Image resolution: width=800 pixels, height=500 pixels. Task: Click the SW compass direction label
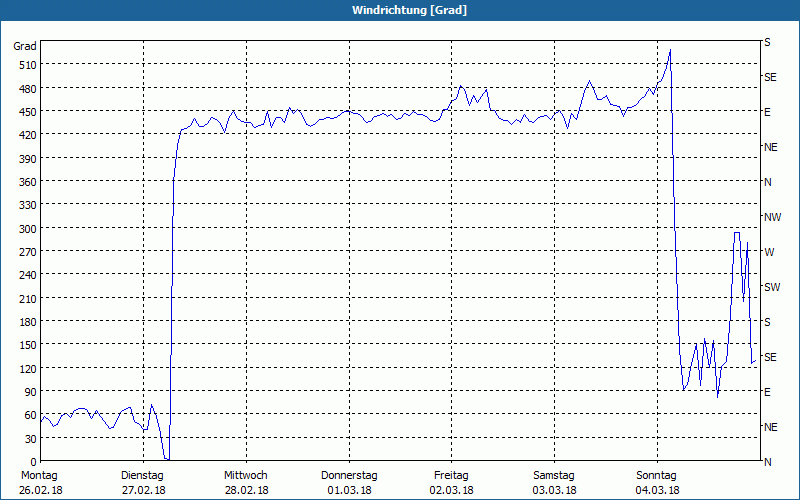[x=772, y=287]
